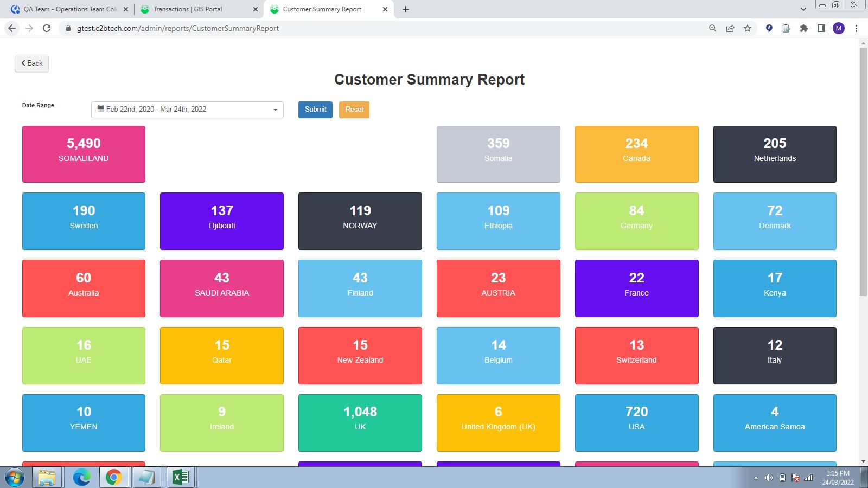Screen dimensions: 868x488
Task: Select the Djibouti 137 card
Action: tap(222, 221)
